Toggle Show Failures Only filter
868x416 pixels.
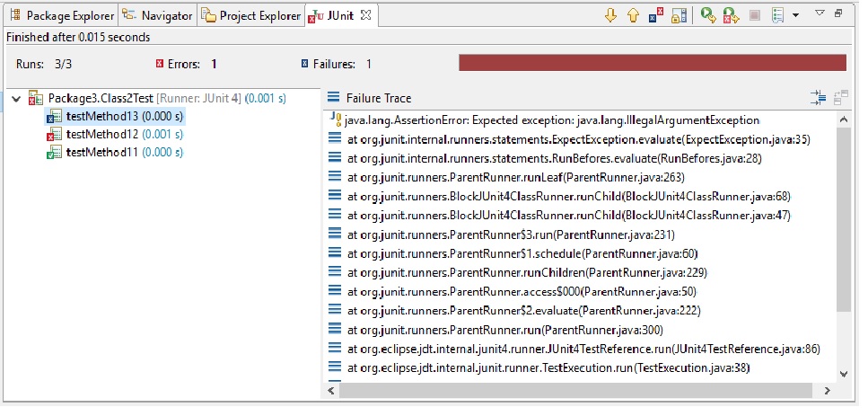(655, 15)
